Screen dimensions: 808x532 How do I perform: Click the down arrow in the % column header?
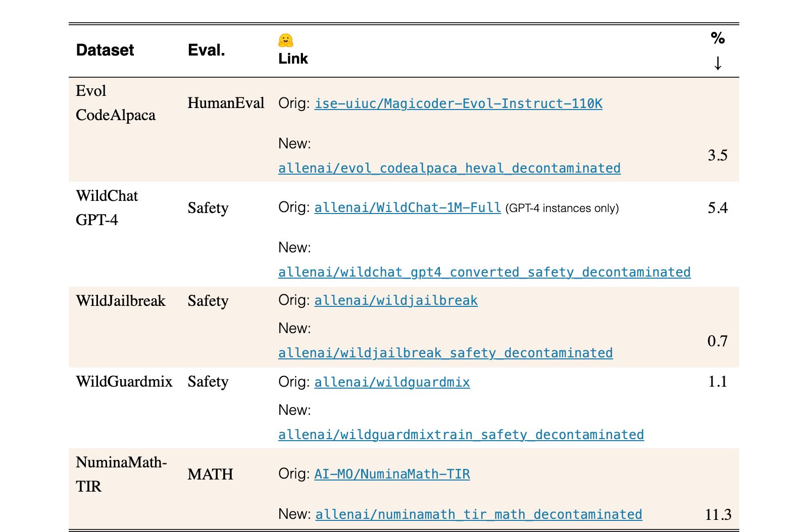pos(718,63)
